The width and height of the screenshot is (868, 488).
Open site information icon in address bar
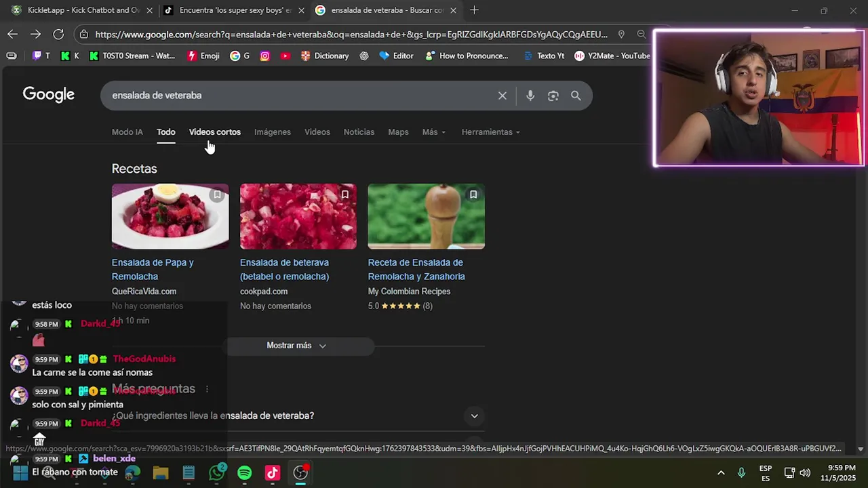pyautogui.click(x=83, y=34)
